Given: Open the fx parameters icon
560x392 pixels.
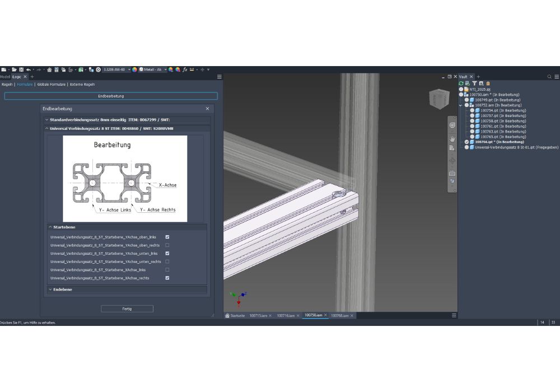Looking at the screenshot, I should [184, 69].
